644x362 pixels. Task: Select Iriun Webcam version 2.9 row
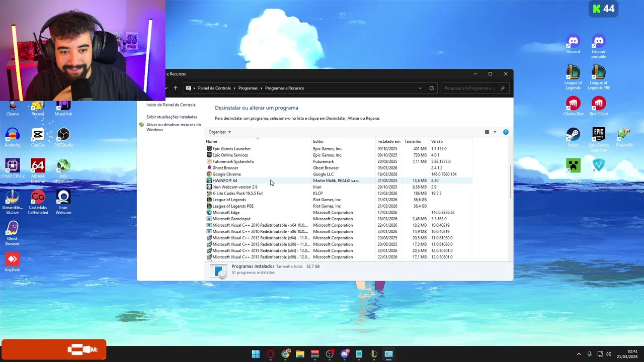[x=339, y=187]
